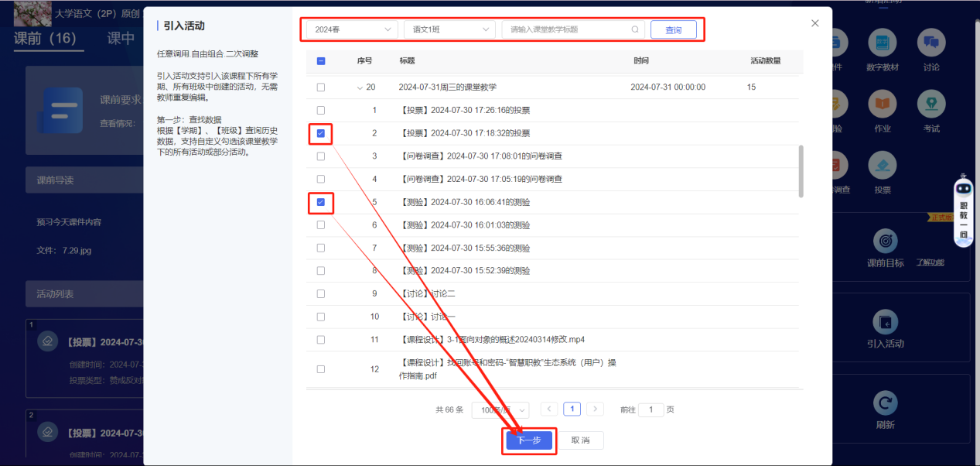Open the 语文1班 class dropdown
This screenshot has height=466, width=980.
449,29
